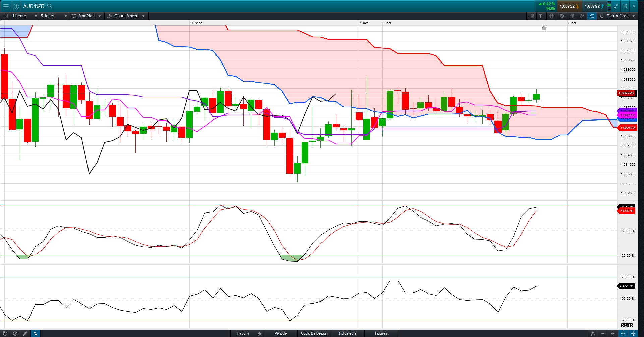Screen dimensions: 644x337
Task: Click the 0,2480 value label at bottom right
Action: [x=627, y=325]
